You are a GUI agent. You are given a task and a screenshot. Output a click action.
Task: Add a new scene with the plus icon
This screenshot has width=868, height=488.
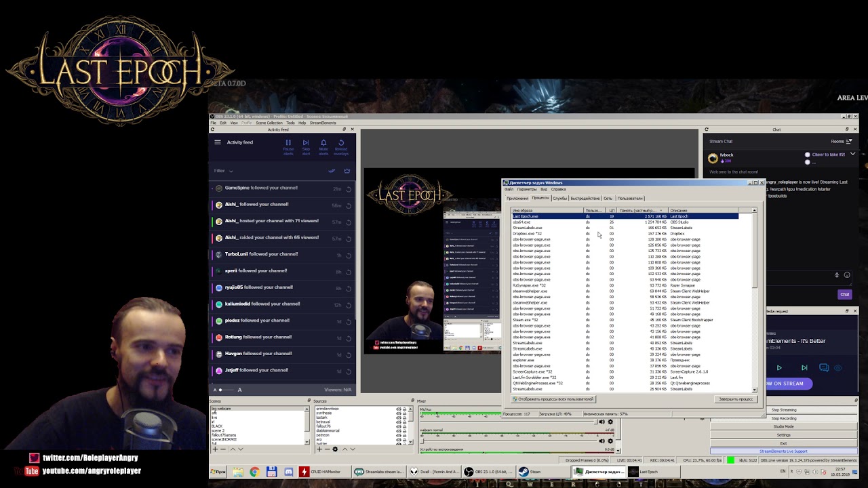click(216, 449)
